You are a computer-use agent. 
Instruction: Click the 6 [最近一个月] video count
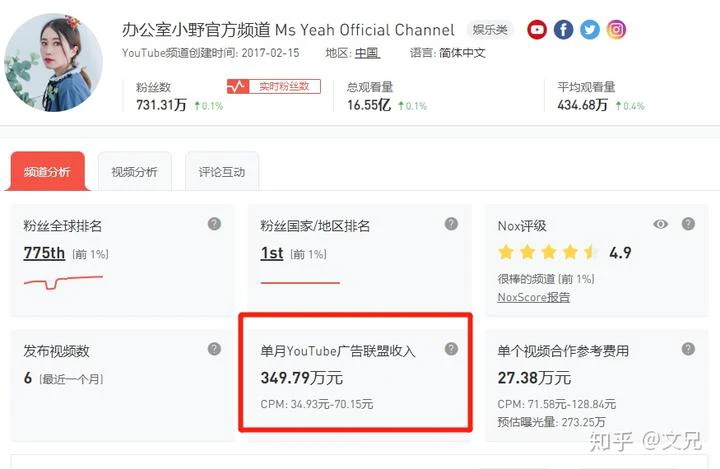[x=63, y=379]
